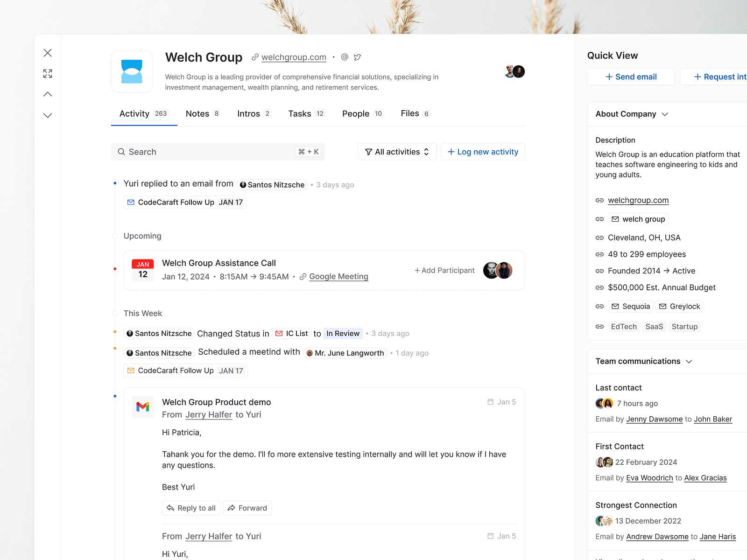Open the Intros tab

254,113
